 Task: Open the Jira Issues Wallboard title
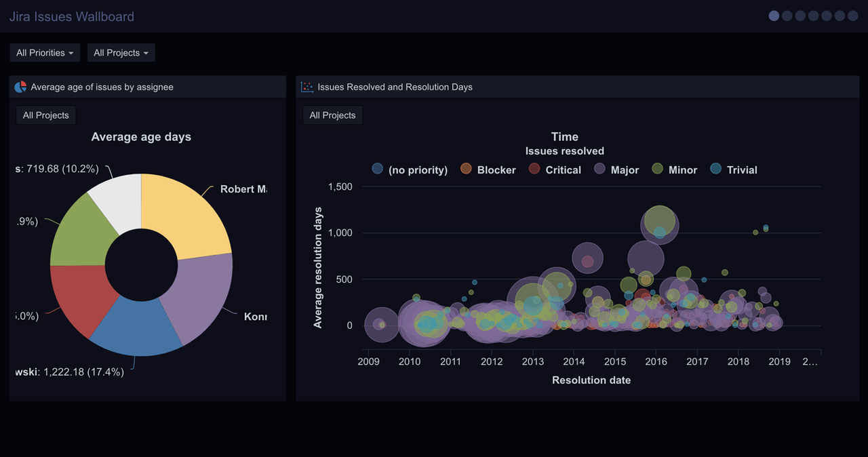pos(72,16)
